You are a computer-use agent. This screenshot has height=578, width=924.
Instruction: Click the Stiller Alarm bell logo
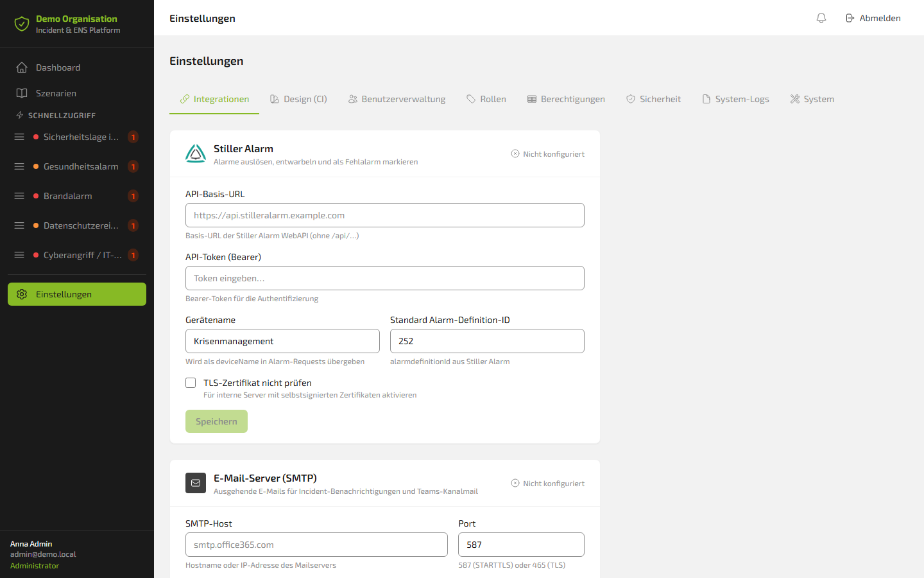[196, 153]
